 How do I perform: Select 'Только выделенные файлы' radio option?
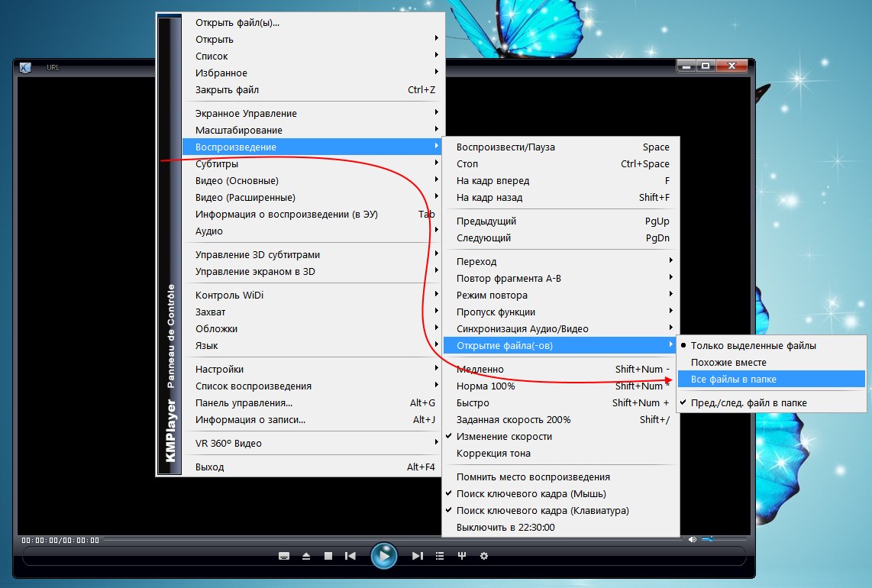click(753, 346)
